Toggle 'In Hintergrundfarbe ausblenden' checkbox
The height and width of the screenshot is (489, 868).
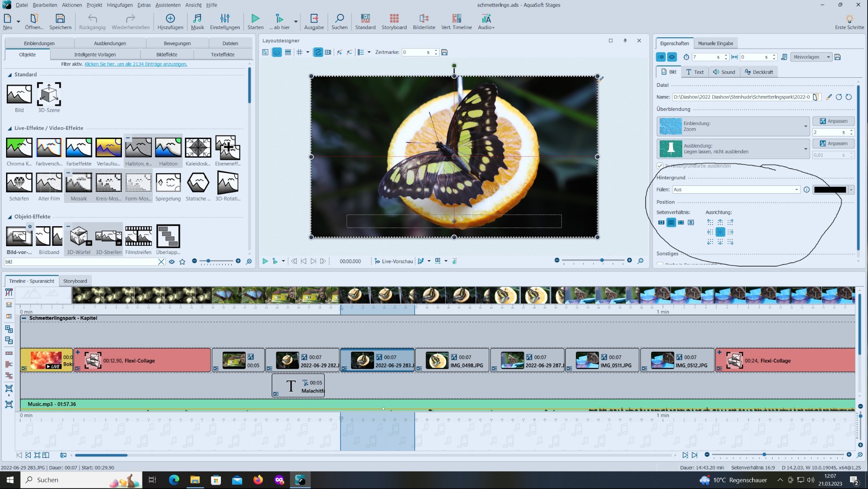point(660,166)
